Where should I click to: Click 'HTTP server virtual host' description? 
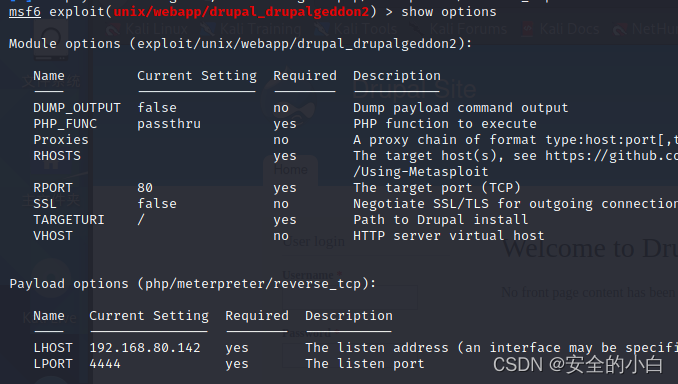coord(449,236)
